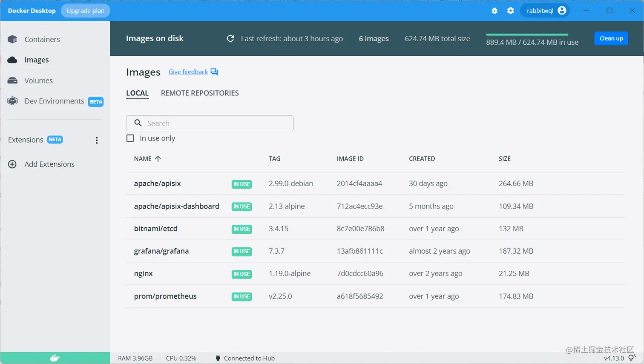
Task: Click size 21.25 MB
Action: pyautogui.click(x=514, y=274)
